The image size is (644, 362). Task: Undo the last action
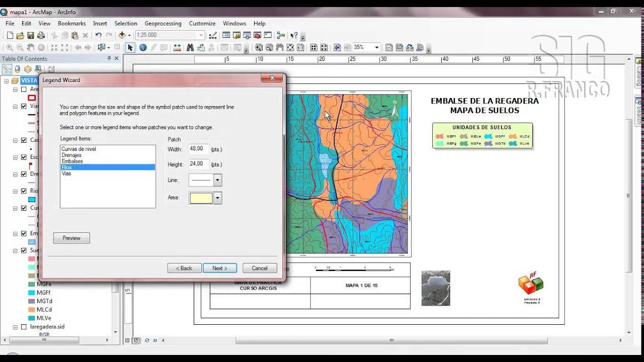pos(98,35)
